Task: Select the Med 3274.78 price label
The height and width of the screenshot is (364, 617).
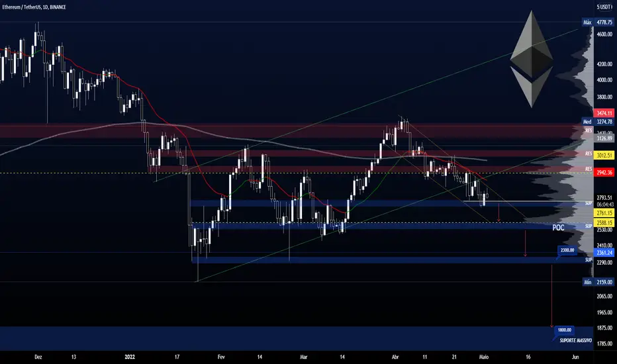Action: pos(598,122)
